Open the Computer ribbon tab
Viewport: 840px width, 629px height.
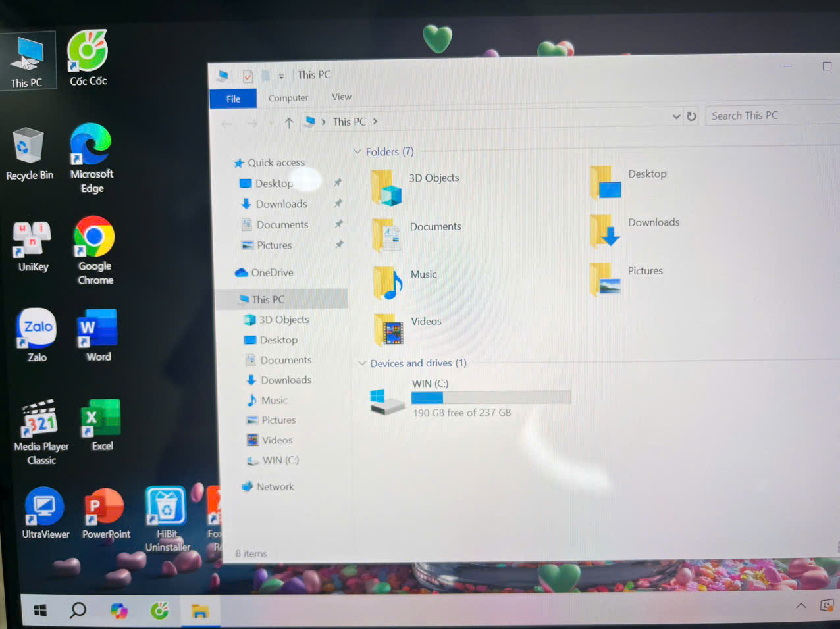pyautogui.click(x=288, y=98)
